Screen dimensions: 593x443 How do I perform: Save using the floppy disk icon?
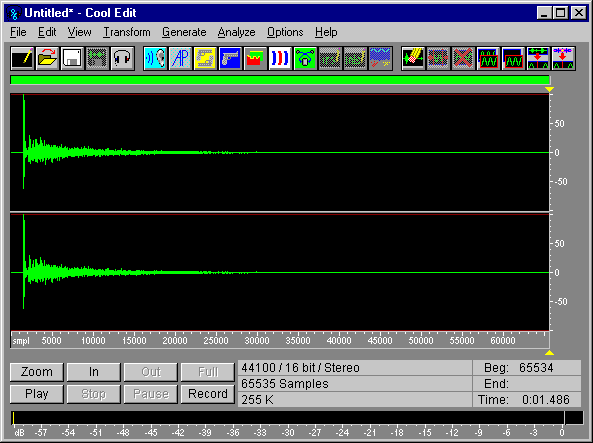(72, 59)
